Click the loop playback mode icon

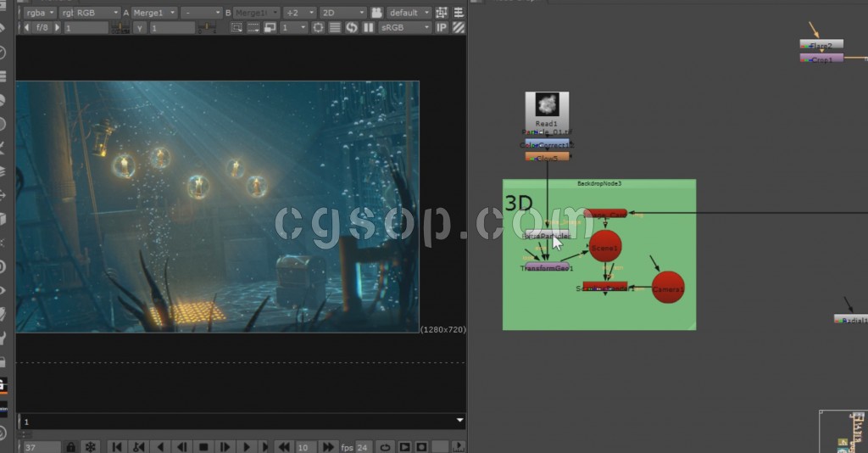(x=385, y=447)
